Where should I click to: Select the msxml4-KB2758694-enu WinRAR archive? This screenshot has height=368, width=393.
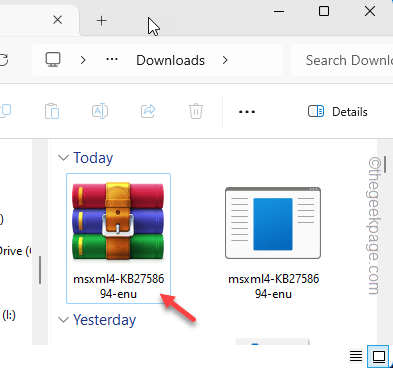(118, 238)
